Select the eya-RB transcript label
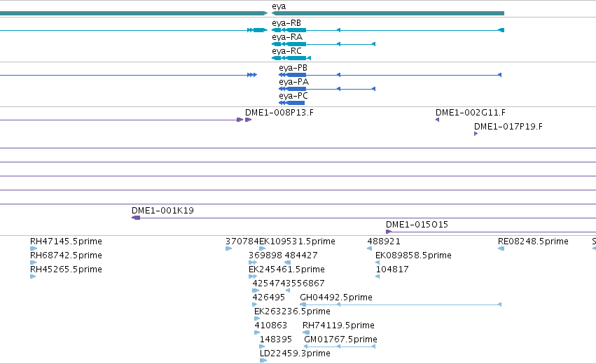596x364 pixels. 286,23
